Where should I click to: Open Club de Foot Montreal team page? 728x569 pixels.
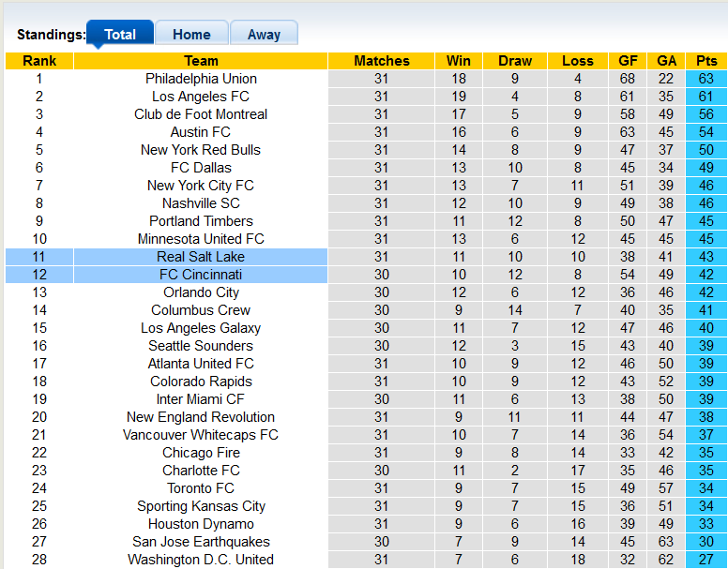point(201,114)
